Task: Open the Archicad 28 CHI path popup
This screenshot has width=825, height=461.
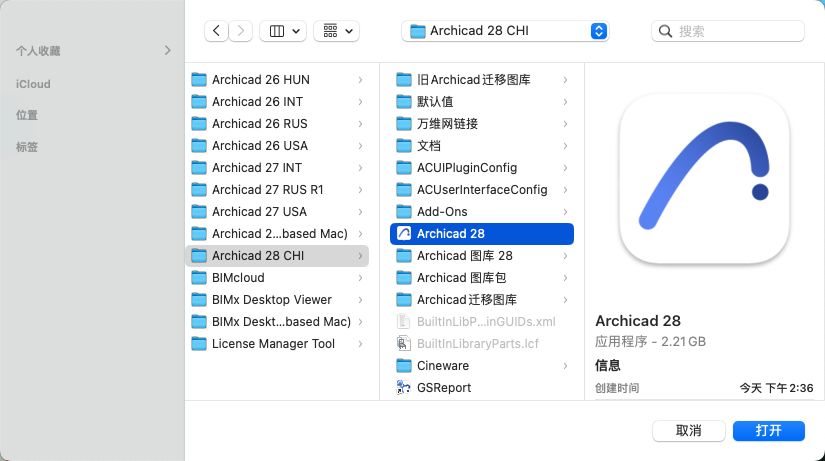Action: pyautogui.click(x=505, y=31)
